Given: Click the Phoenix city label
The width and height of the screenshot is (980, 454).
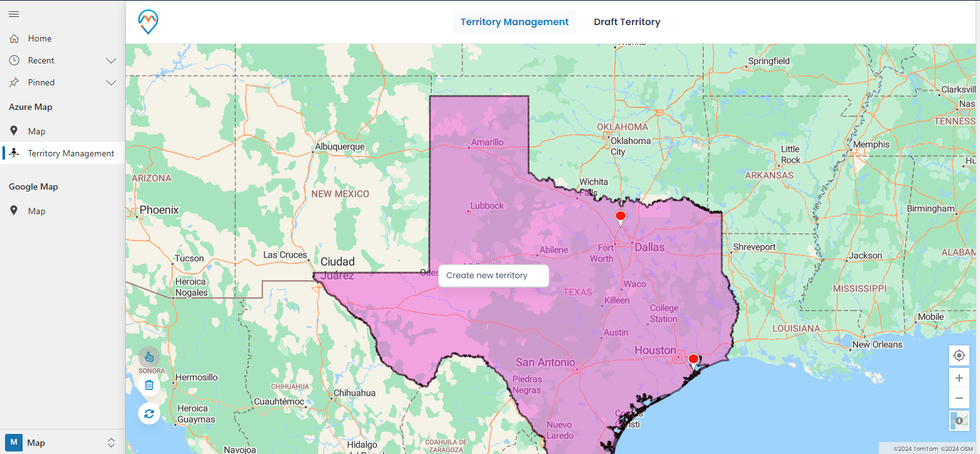Looking at the screenshot, I should pyautogui.click(x=159, y=210).
